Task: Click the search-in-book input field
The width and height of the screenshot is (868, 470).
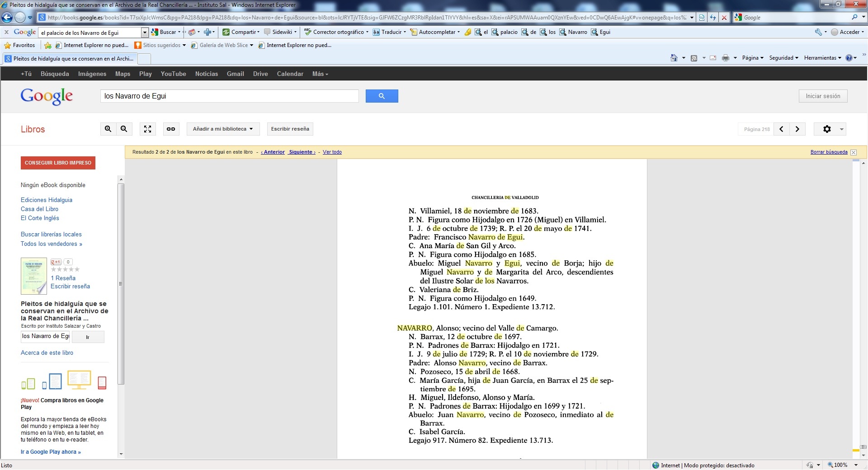Action: pos(45,337)
